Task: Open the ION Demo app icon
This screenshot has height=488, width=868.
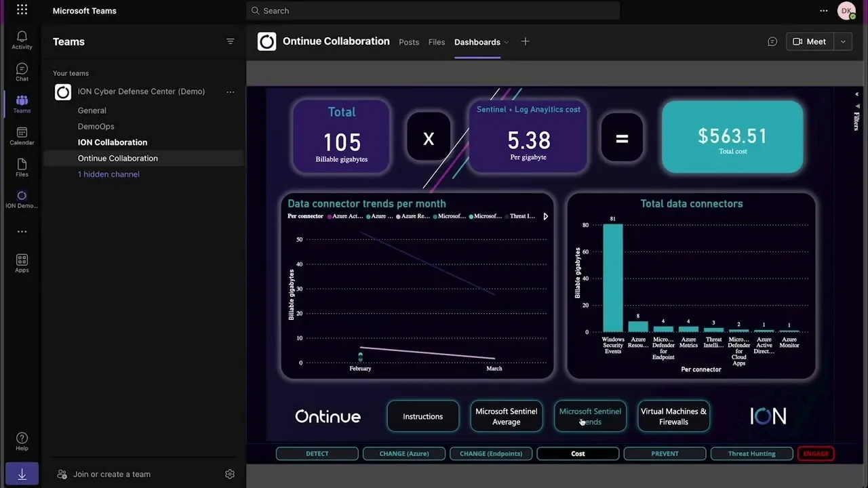Action: click(x=22, y=200)
